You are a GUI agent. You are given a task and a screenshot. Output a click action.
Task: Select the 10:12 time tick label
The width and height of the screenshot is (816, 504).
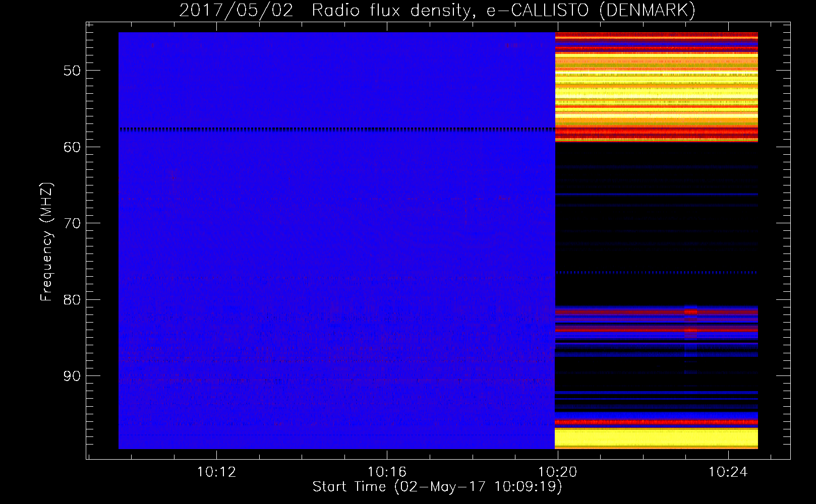click(216, 472)
